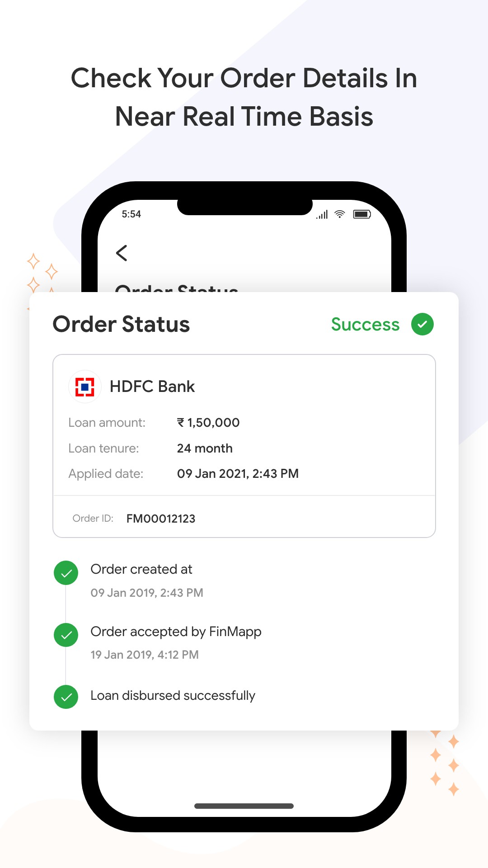This screenshot has height=868, width=488.
Task: Tap the green Success checkmark icon
Action: click(422, 325)
